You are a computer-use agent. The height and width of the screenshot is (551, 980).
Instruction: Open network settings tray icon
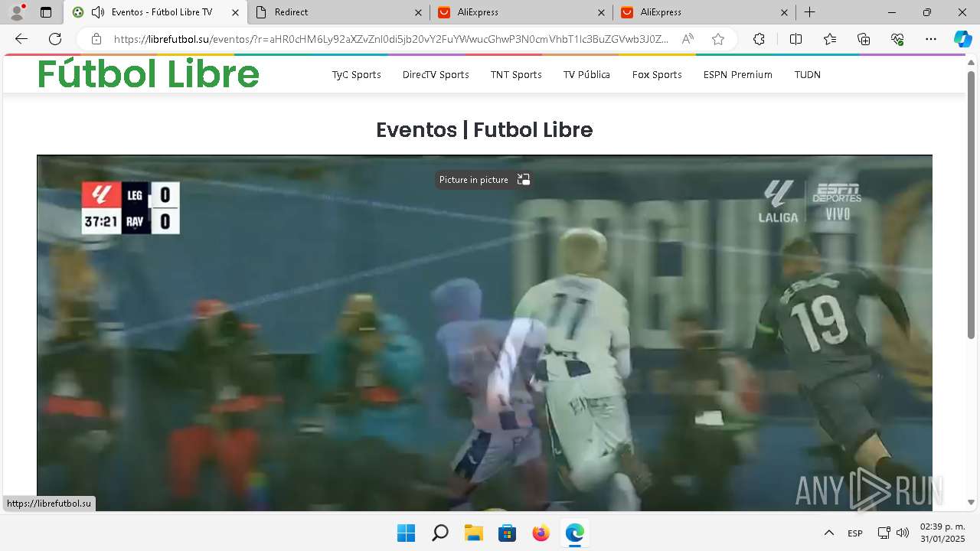884,533
